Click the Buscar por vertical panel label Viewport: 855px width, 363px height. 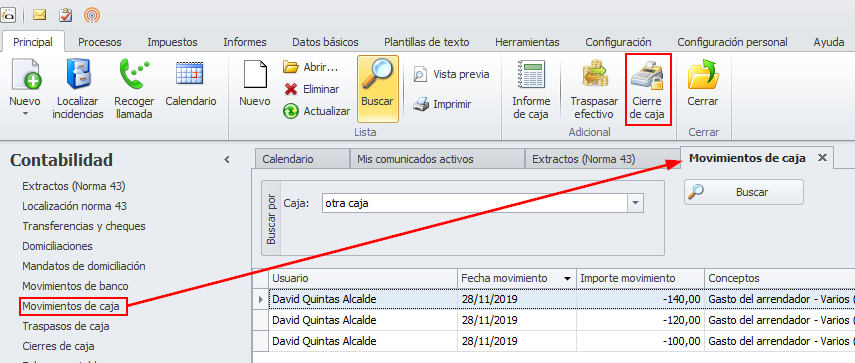point(271,218)
